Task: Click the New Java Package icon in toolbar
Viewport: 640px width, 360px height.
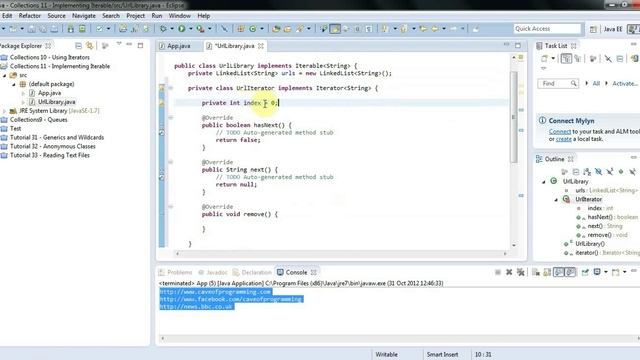Action: [x=240, y=29]
